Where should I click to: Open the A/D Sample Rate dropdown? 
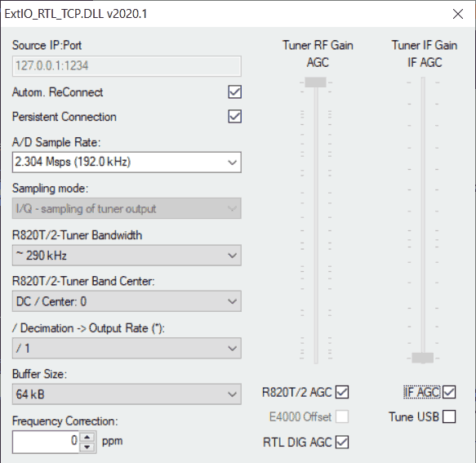click(x=127, y=162)
